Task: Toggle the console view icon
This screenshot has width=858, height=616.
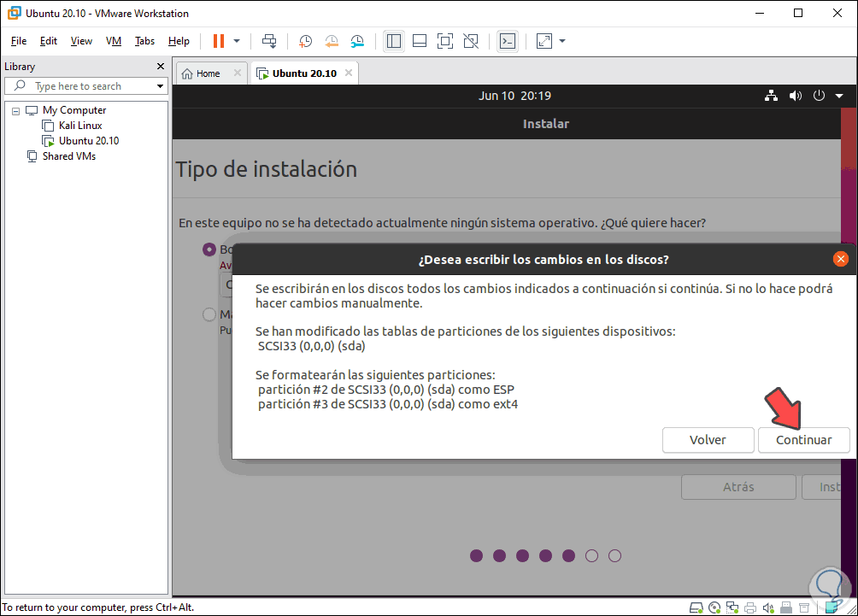Action: tap(508, 41)
